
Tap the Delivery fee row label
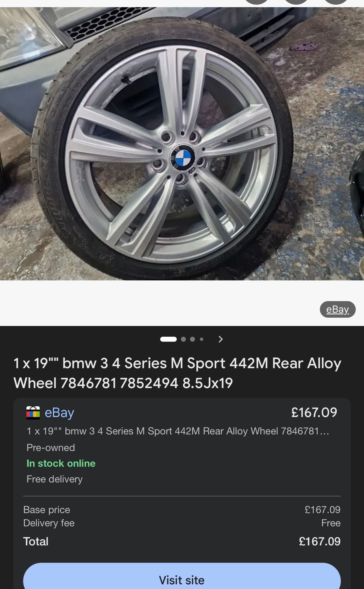pyautogui.click(x=49, y=523)
